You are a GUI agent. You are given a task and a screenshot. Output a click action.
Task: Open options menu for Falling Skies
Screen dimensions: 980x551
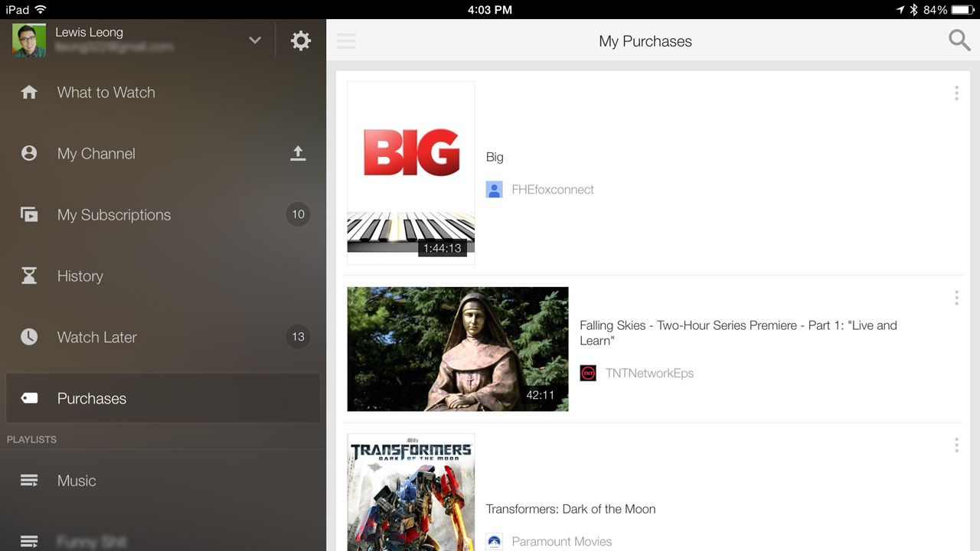click(956, 298)
